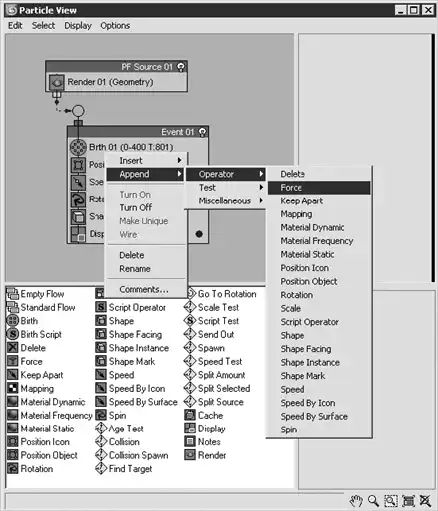Screen dimensions: 438x511
Task: Expand the Miscellaneous submenu
Action: click(226, 201)
